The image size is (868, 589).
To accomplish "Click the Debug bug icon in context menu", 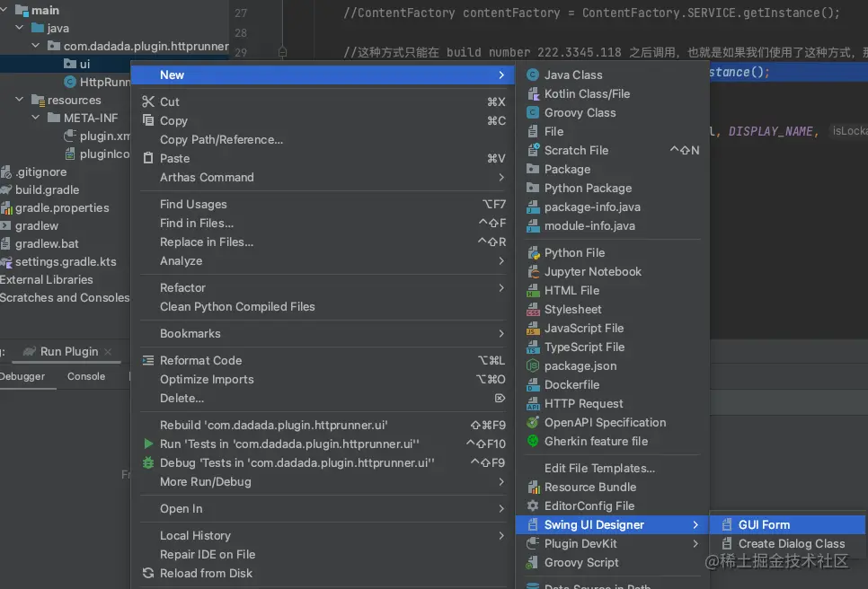I will tap(149, 463).
